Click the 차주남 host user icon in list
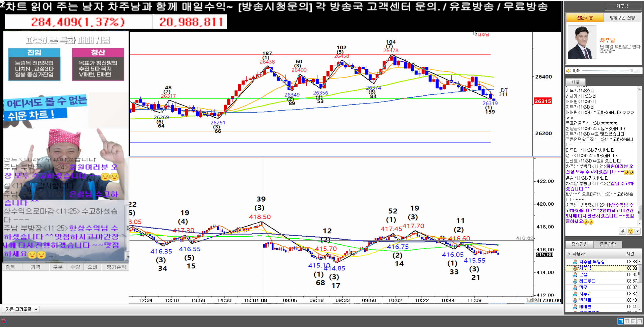This screenshot has height=327, width=644. (x=576, y=268)
